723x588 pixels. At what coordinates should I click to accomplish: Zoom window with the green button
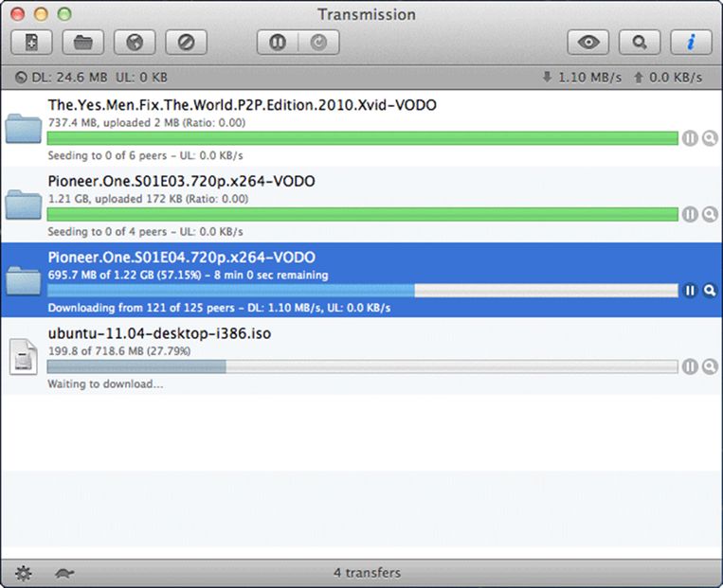point(64,14)
